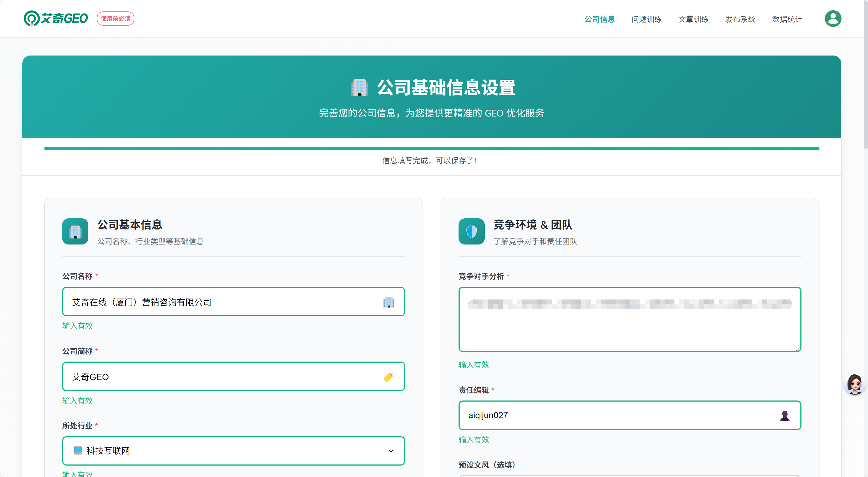
Task: Open 数据统计 navigation item
Action: tap(787, 19)
